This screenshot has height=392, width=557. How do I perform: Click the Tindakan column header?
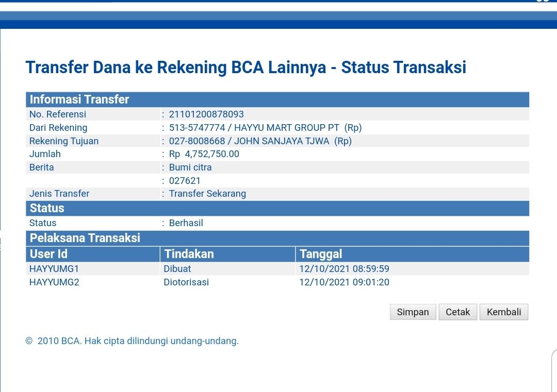pyautogui.click(x=189, y=254)
